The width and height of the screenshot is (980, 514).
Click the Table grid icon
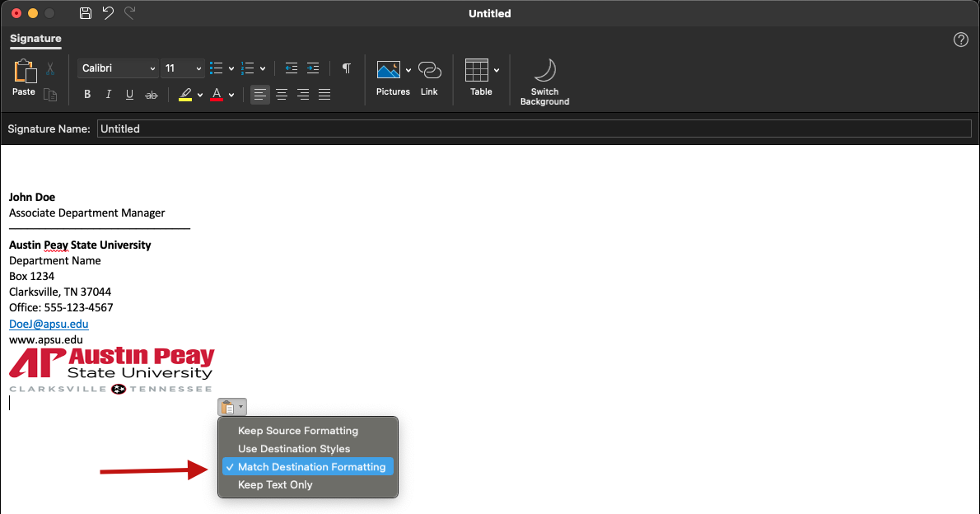[477, 71]
